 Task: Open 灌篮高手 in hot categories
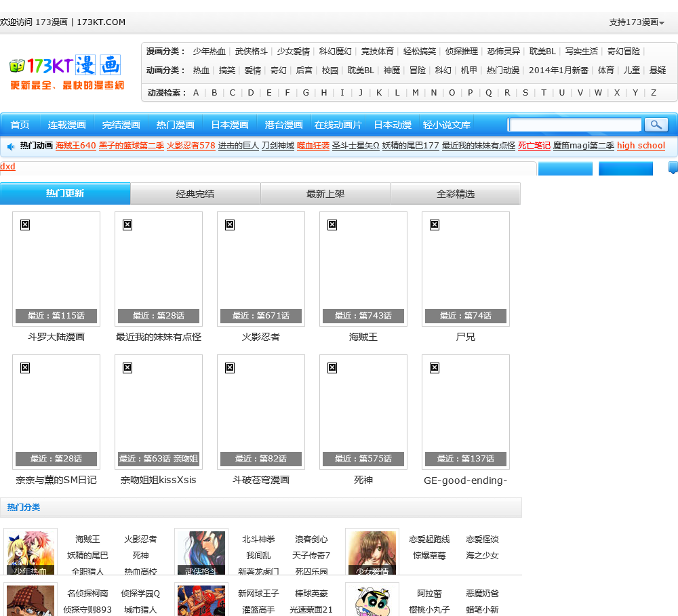click(x=258, y=610)
